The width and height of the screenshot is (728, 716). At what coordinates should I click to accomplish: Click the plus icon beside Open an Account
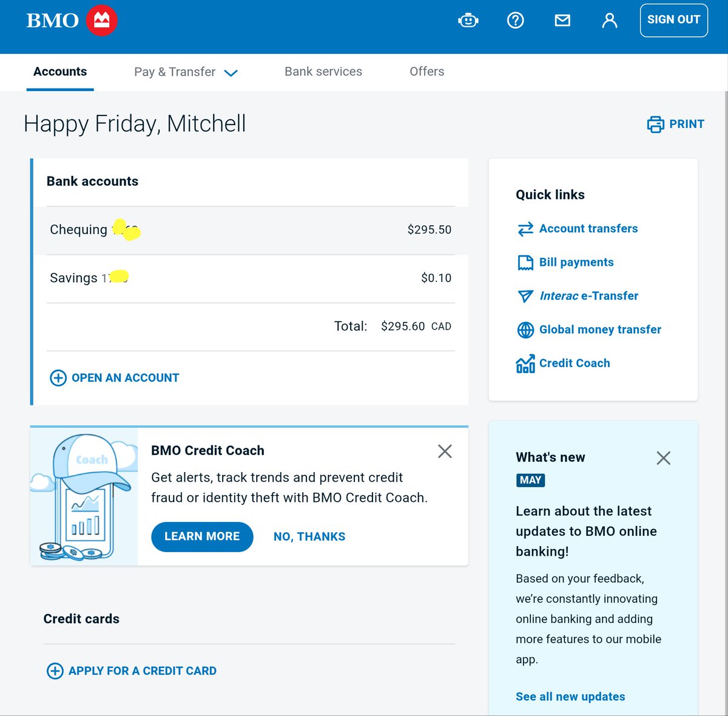[x=58, y=378]
